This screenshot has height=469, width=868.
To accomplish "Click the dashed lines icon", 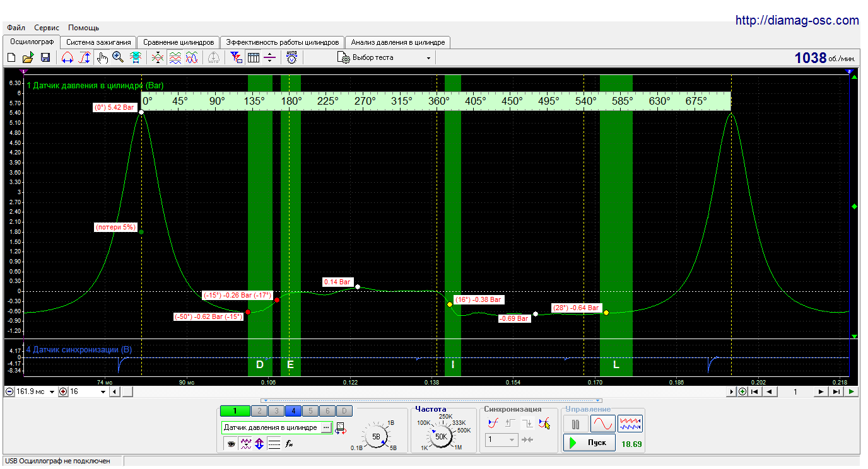I will tap(274, 444).
